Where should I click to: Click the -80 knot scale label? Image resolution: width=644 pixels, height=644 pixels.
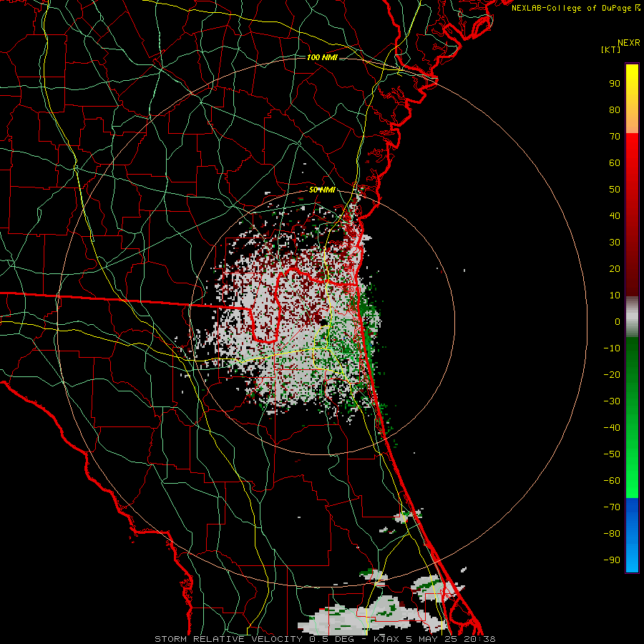pos(612,534)
